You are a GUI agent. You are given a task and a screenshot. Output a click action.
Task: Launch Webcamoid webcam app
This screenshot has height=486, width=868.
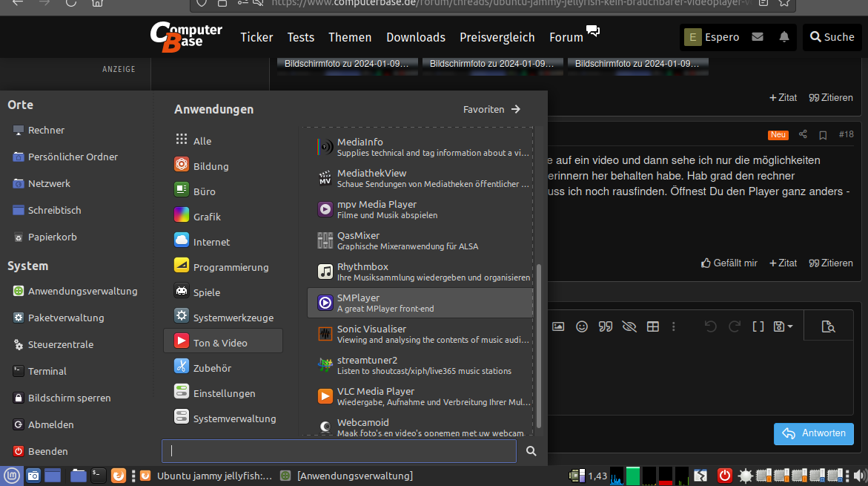click(420, 426)
